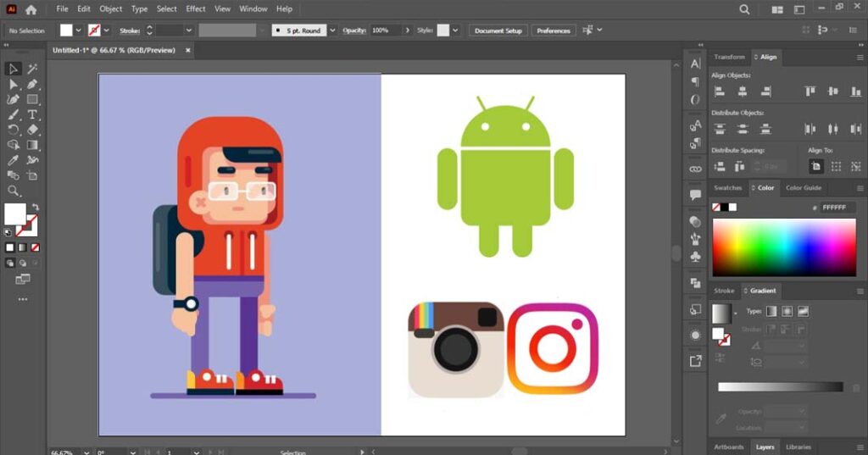Click the color spectrum picker
Image resolution: width=868 pixels, height=455 pixels.
tap(784, 247)
